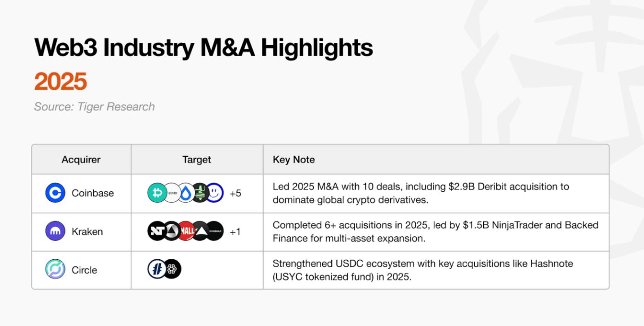This screenshot has width=644, height=326.
Task: Click the orange 2025 year heading
Action: coord(60,82)
